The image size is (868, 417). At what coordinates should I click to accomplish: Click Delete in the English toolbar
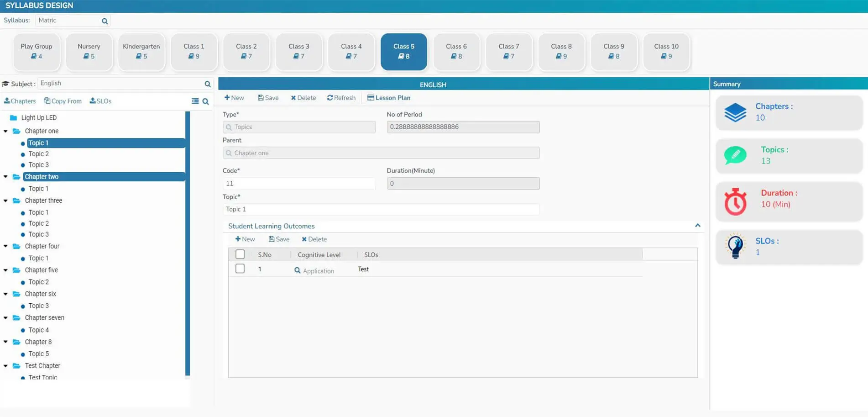tap(303, 98)
